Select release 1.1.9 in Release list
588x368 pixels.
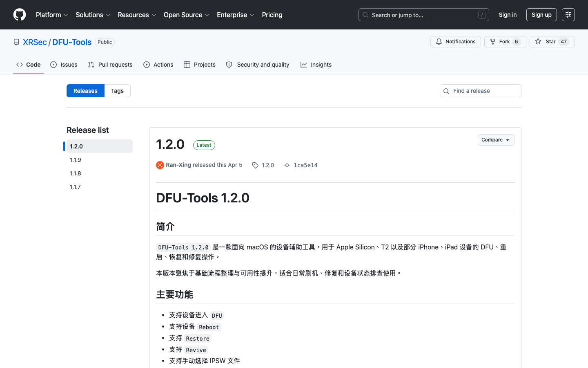point(100,160)
